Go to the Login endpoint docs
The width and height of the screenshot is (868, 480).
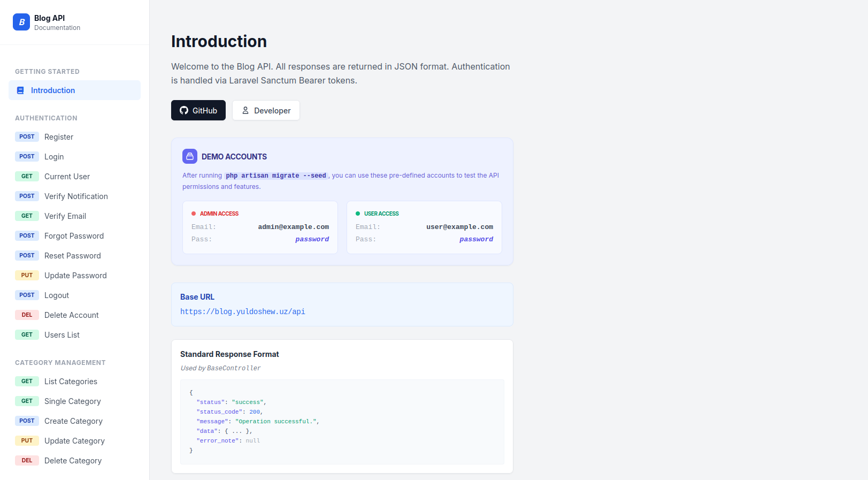tap(54, 157)
